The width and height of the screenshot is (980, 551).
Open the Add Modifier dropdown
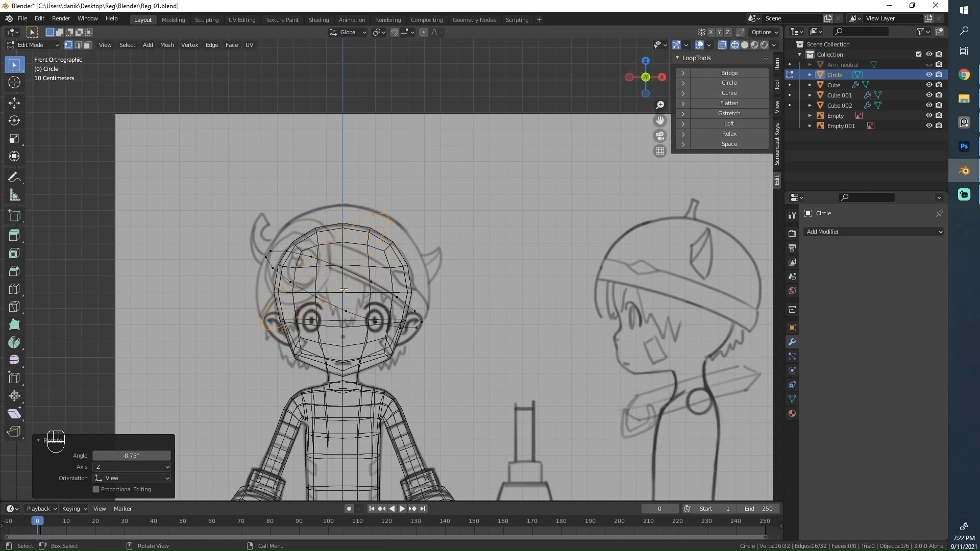point(873,232)
